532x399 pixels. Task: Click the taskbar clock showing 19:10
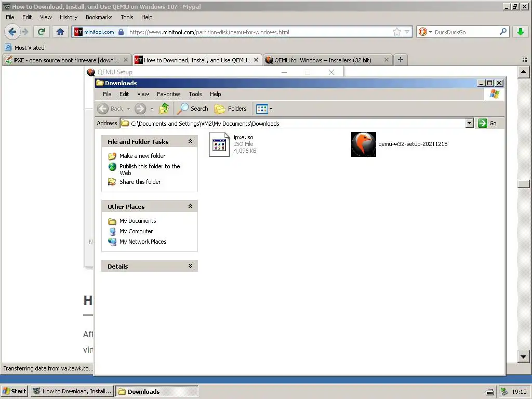click(x=519, y=392)
